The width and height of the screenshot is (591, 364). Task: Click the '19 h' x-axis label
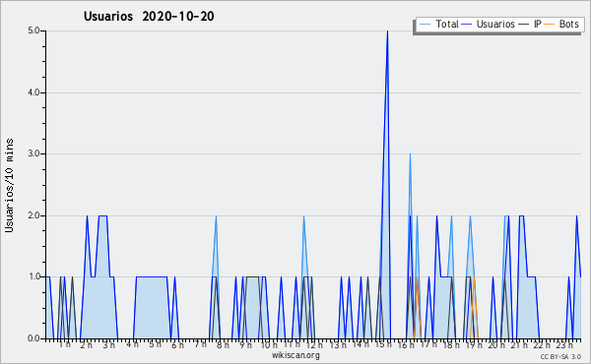[474, 345]
